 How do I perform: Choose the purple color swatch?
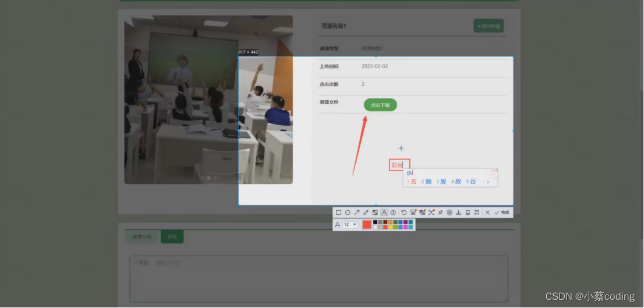click(x=405, y=222)
